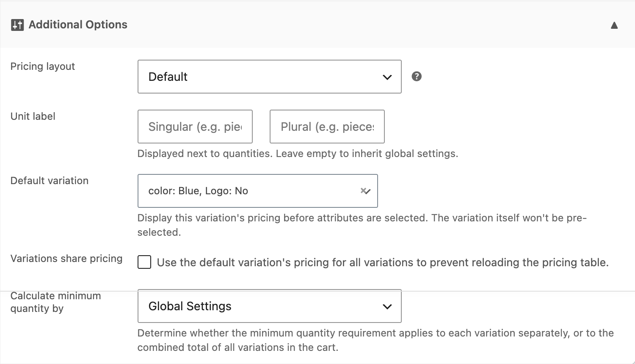Focus the Plural unit label field
This screenshot has width=635, height=364.
tap(327, 127)
